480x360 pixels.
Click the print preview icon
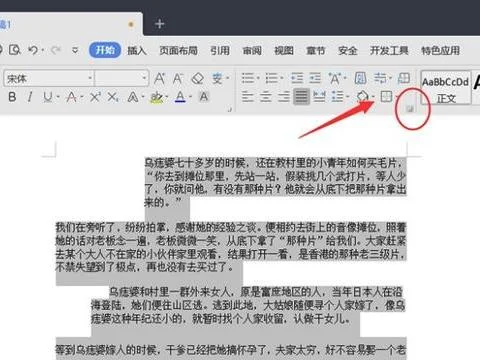click(15, 50)
